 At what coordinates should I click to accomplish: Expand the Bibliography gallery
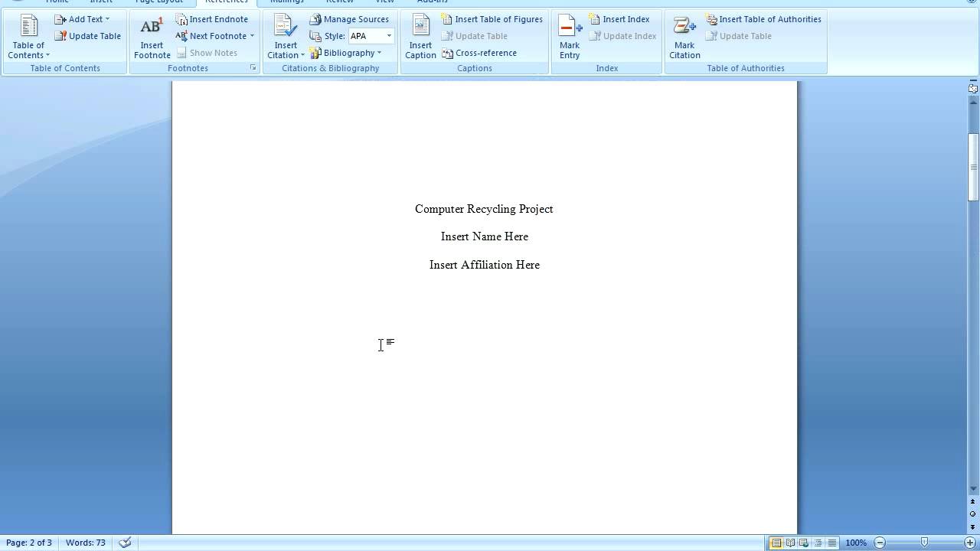coord(345,53)
